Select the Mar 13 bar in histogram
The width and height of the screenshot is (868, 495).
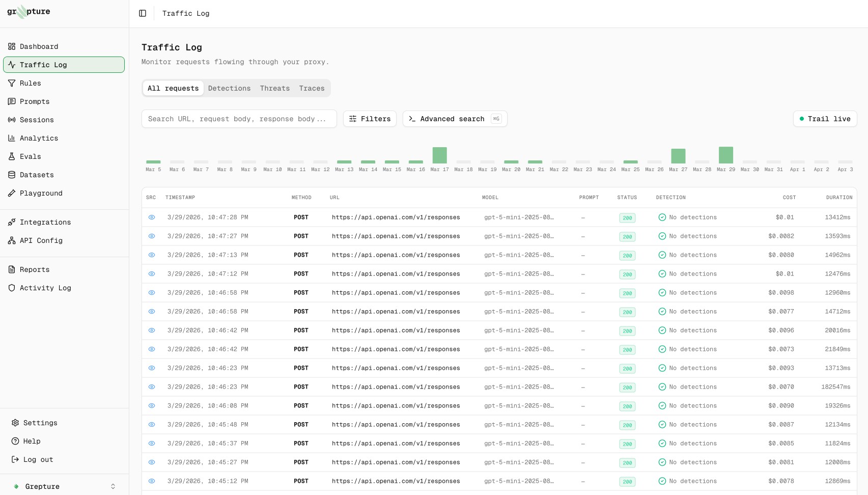point(344,162)
